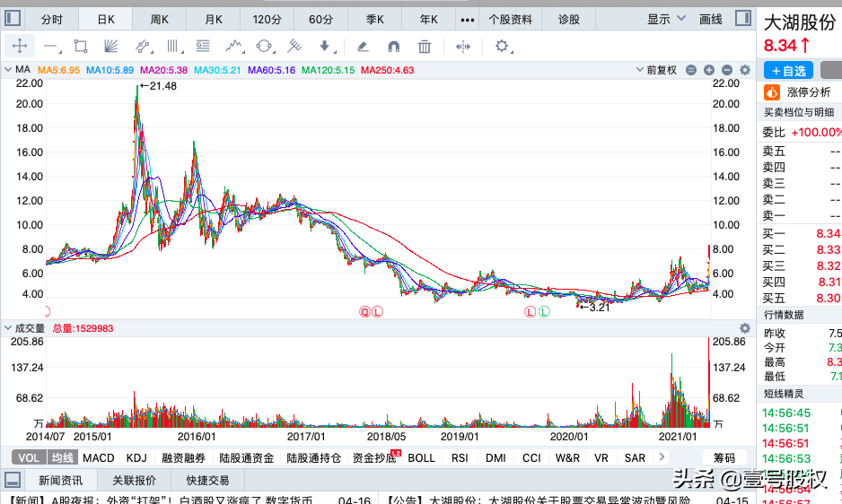Open 关联报价 tab

pyautogui.click(x=135, y=480)
